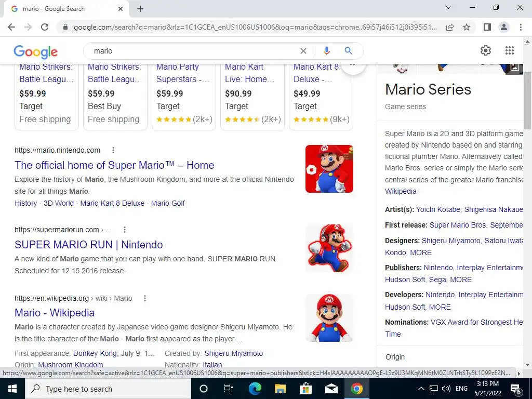The height and width of the screenshot is (399, 532).
Task: Open 3D World sitelink
Action: pos(59,203)
